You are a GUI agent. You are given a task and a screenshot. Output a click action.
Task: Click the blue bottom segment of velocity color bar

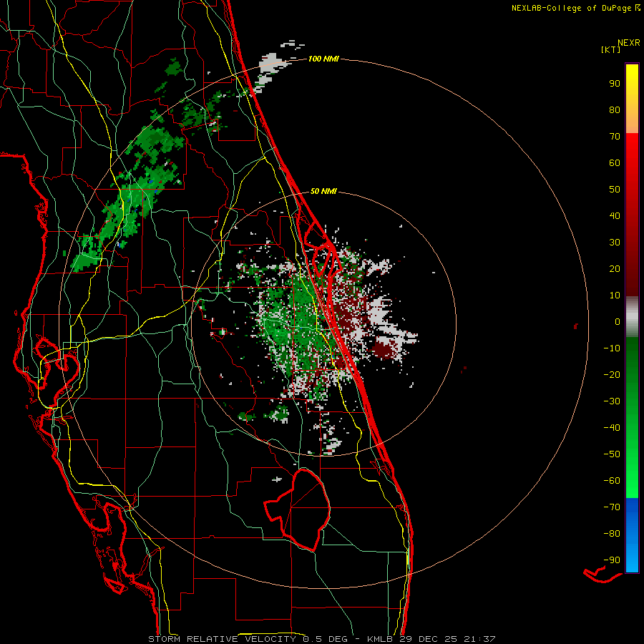pyautogui.click(x=632, y=535)
